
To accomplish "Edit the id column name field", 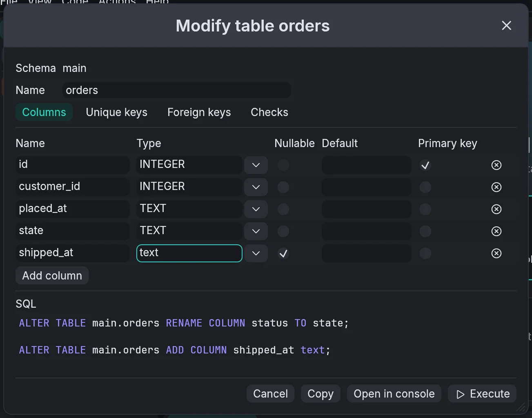I will pyautogui.click(x=73, y=165).
